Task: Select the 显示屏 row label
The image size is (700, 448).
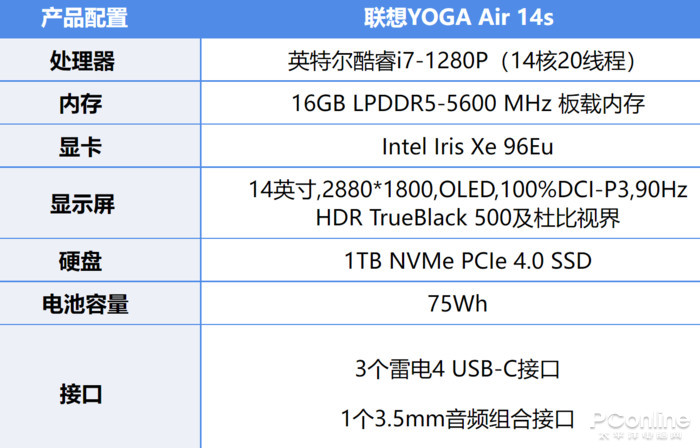Action: coord(82,204)
